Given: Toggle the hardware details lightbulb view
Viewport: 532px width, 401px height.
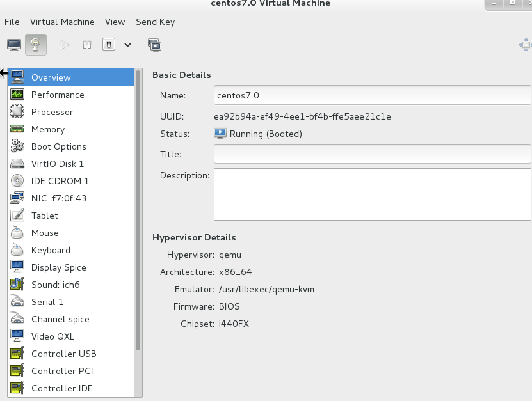Looking at the screenshot, I should 36,45.
